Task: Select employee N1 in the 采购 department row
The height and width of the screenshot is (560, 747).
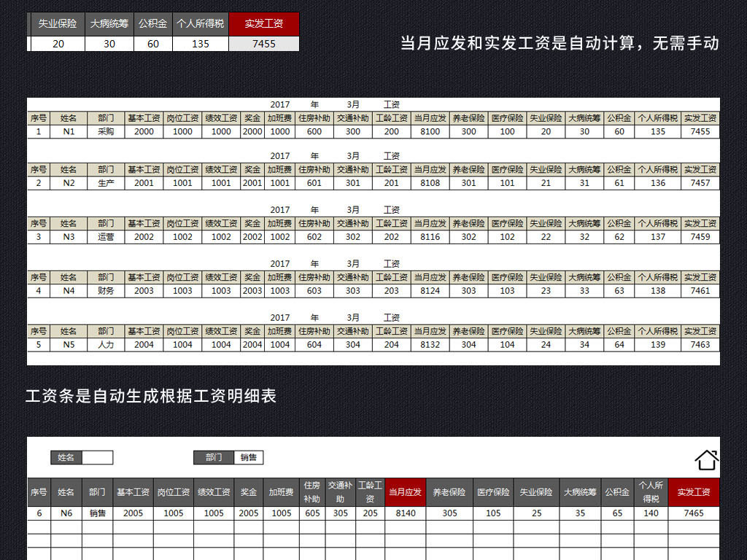Action: click(69, 132)
